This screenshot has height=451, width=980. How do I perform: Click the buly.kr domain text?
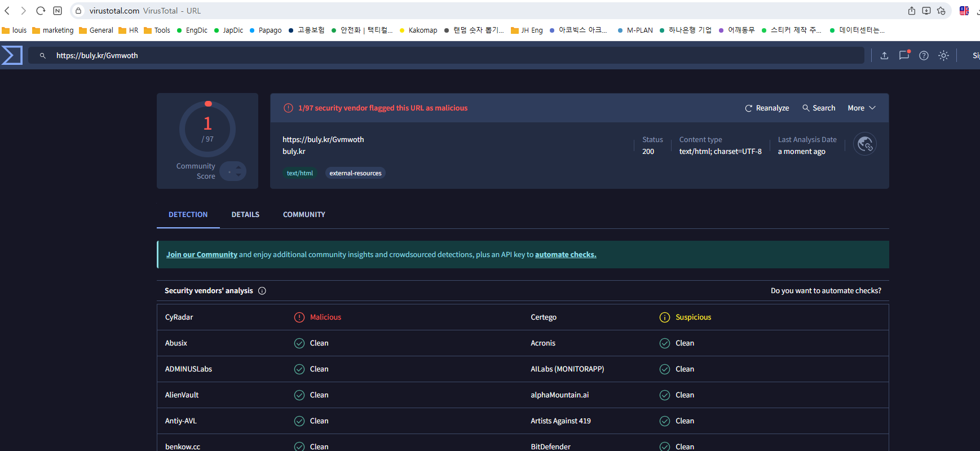pos(294,152)
